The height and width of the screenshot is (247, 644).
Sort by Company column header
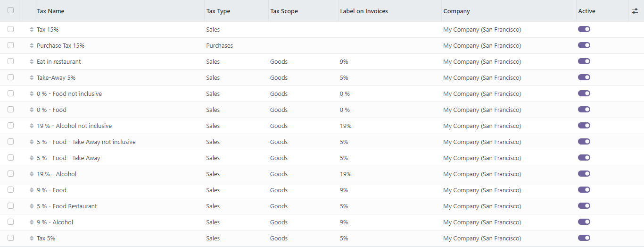(456, 11)
